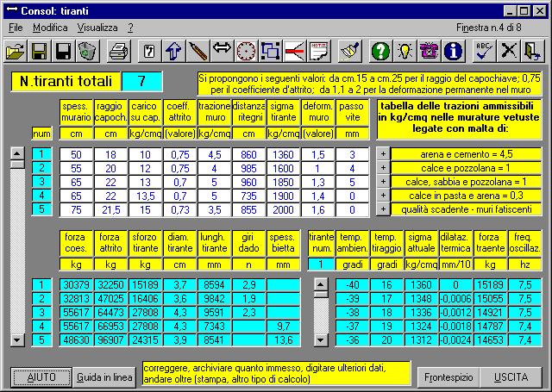Click the plus button beside 'calce e pozzolana = 1'
Image resolution: width=552 pixels, height=392 pixels.
[383, 168]
